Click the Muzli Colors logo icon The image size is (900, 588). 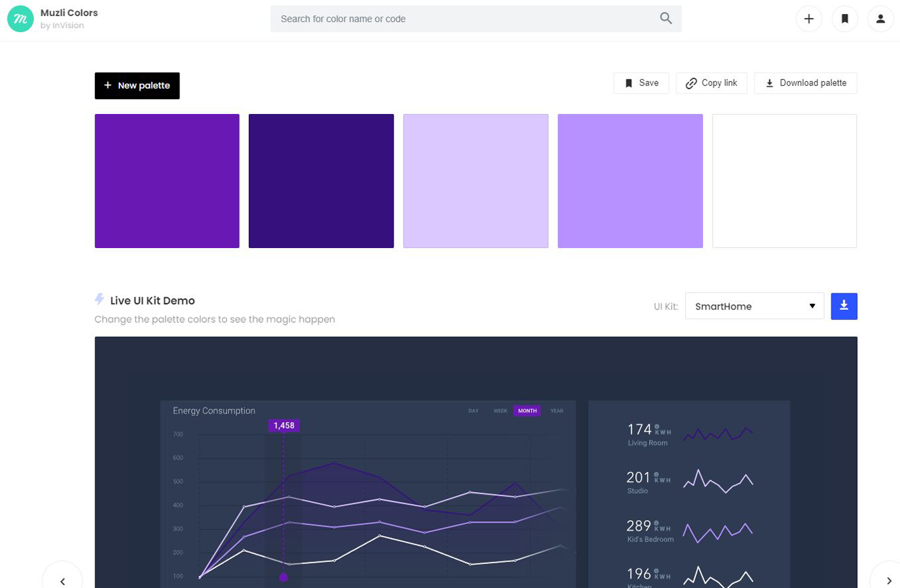[x=20, y=19]
